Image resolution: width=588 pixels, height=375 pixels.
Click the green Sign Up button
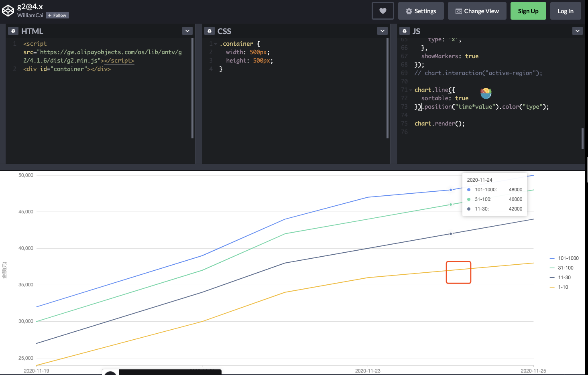tap(528, 11)
